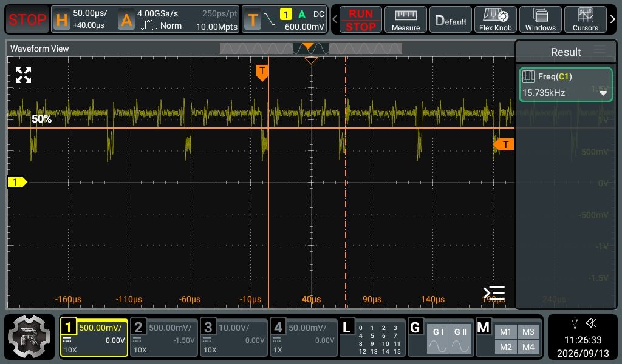Click the speaker sound icon
Image resolution: width=622 pixels, height=364 pixels.
tap(591, 323)
